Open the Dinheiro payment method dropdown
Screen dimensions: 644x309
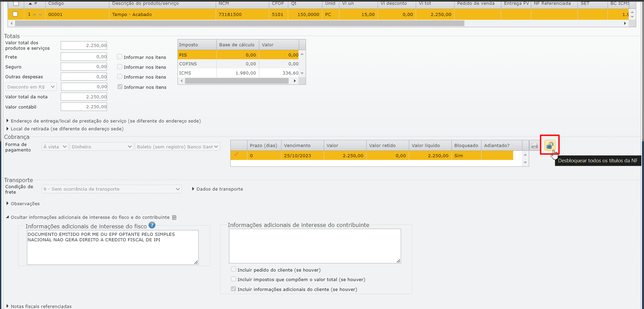click(x=102, y=147)
